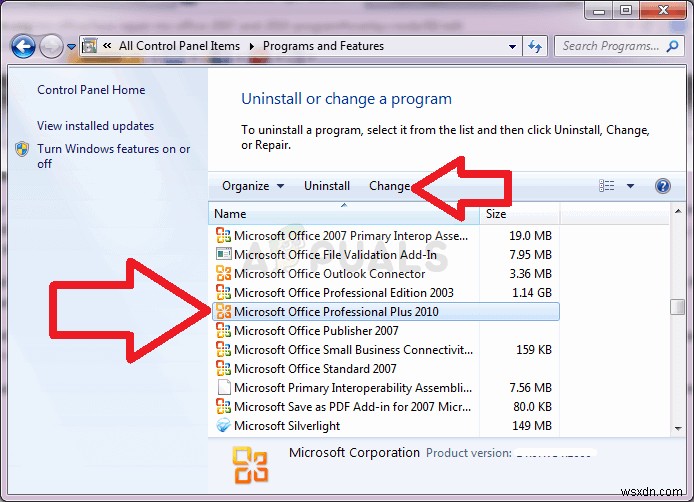Click the Primary Interoperability Assemblies blank icon
Image resolution: width=694 pixels, height=502 pixels.
coord(224,387)
